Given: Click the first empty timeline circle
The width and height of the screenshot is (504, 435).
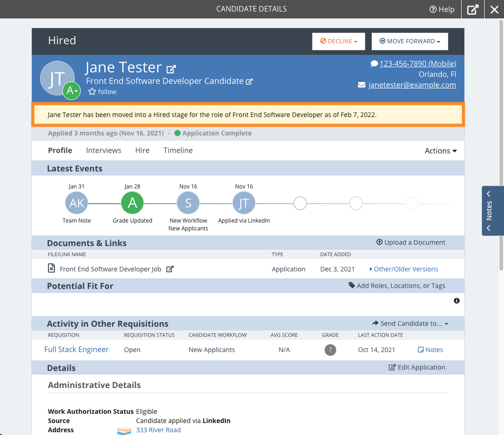Looking at the screenshot, I should tap(300, 203).
